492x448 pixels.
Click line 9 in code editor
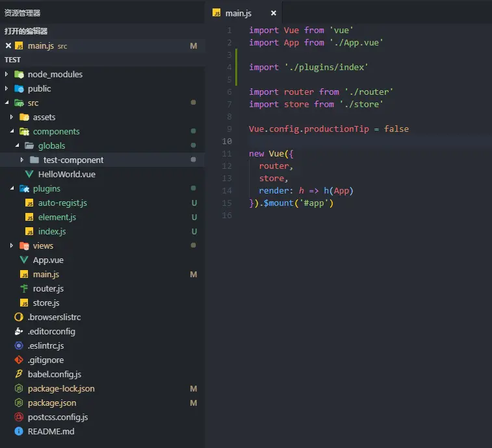coord(325,116)
